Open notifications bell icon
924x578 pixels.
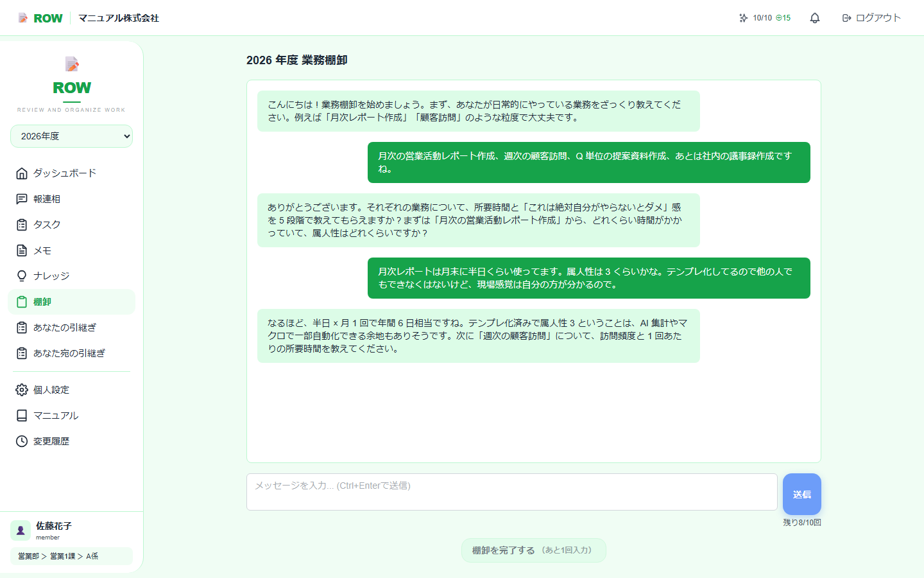[815, 18]
